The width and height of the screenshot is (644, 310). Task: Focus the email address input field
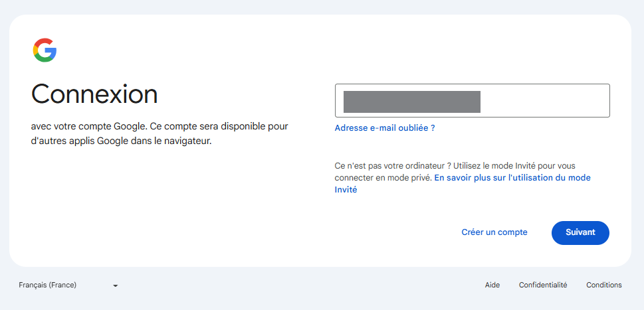473,100
